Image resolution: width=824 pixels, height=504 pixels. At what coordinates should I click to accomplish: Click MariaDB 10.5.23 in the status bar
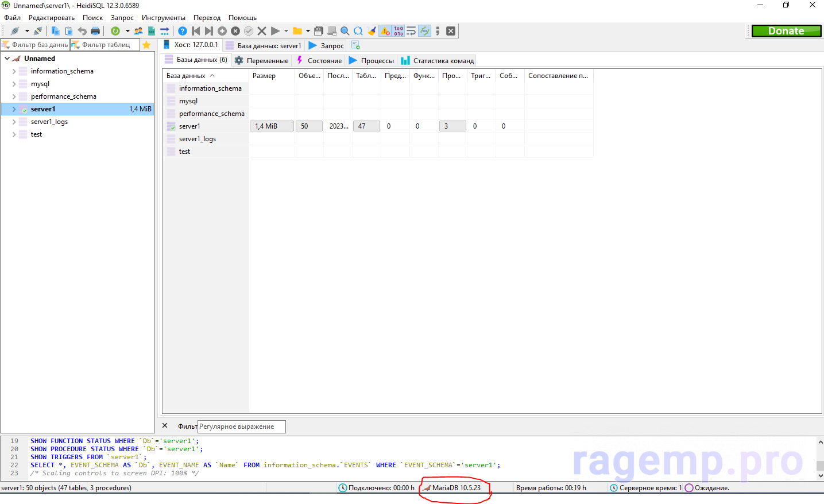pyautogui.click(x=456, y=488)
